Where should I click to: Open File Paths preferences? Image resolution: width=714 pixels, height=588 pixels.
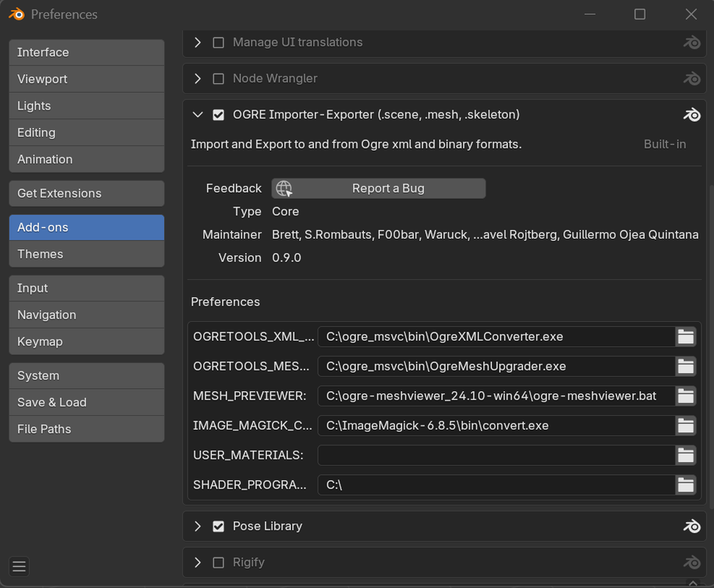point(87,429)
